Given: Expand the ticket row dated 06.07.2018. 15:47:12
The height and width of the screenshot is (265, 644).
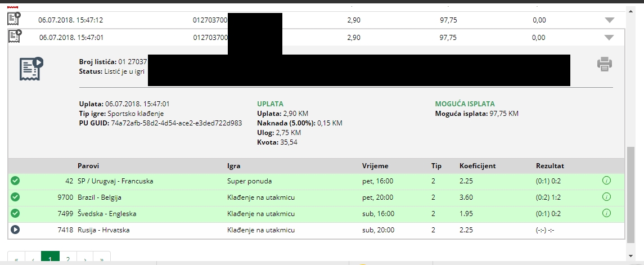Looking at the screenshot, I should [610, 20].
